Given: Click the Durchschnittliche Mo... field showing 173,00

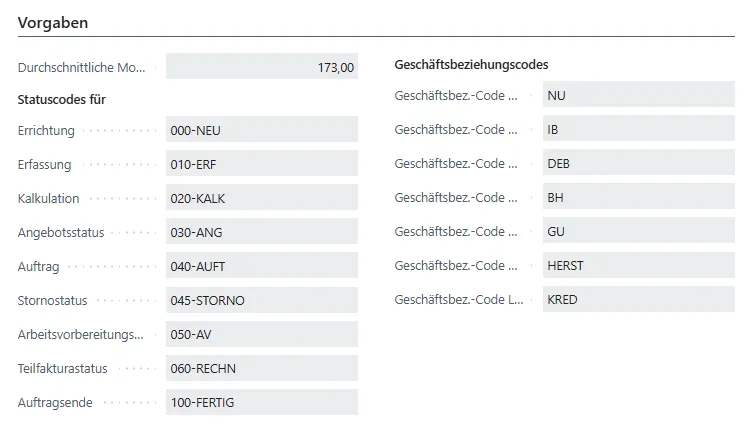Looking at the screenshot, I should click(x=262, y=67).
